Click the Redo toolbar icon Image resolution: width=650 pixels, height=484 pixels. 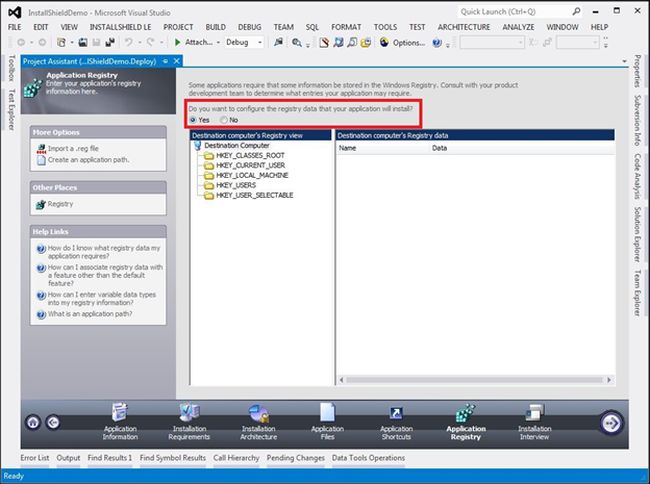coord(150,42)
